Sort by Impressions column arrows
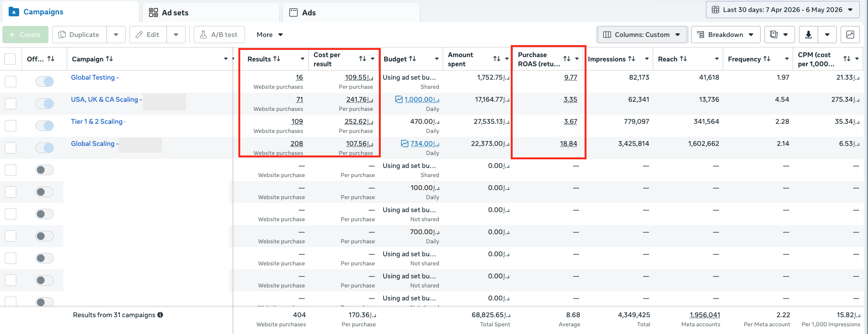Image resolution: width=868 pixels, height=334 pixels. (x=632, y=59)
